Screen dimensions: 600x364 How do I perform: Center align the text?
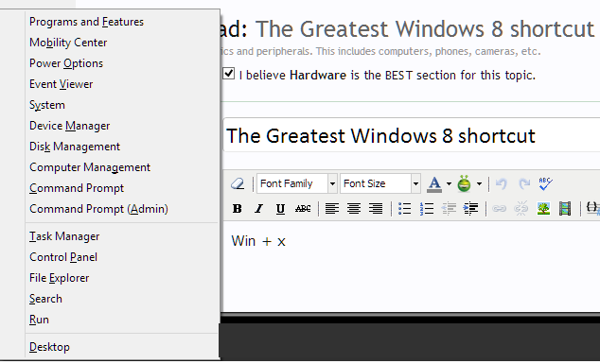(354, 209)
